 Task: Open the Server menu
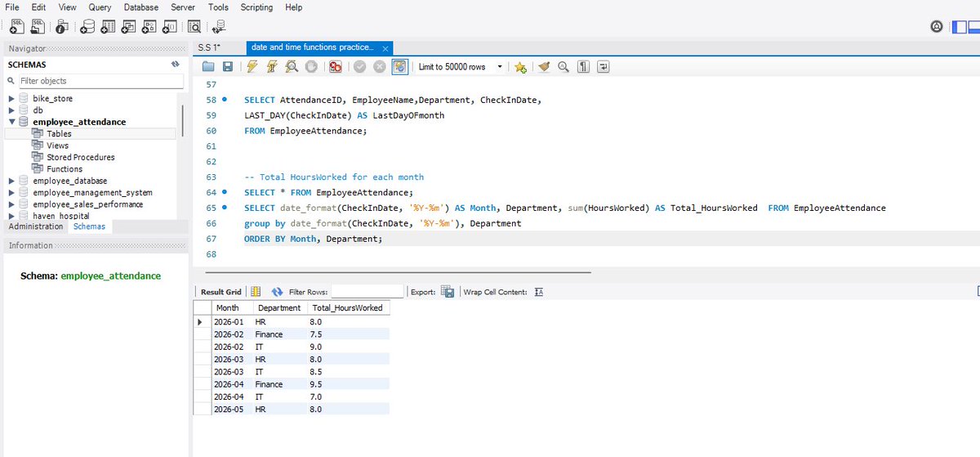click(183, 7)
